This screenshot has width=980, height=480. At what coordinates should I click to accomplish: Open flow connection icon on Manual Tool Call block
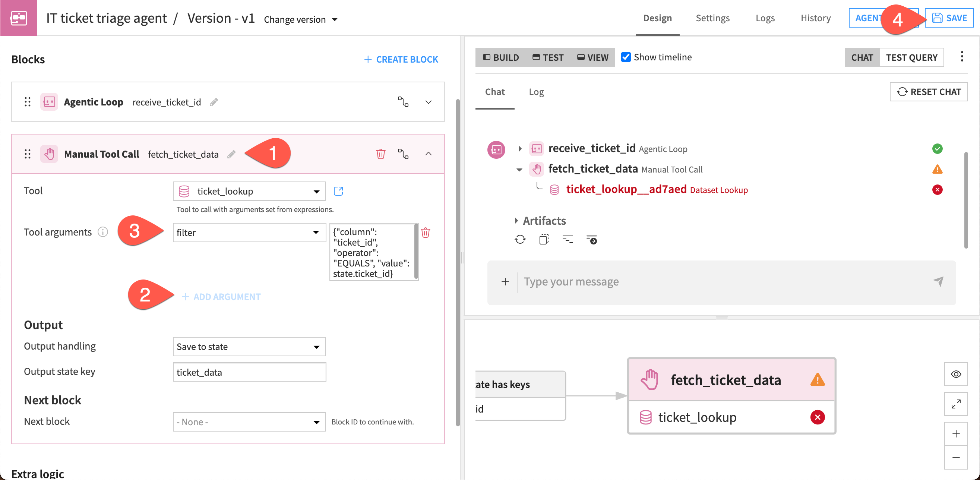point(403,154)
